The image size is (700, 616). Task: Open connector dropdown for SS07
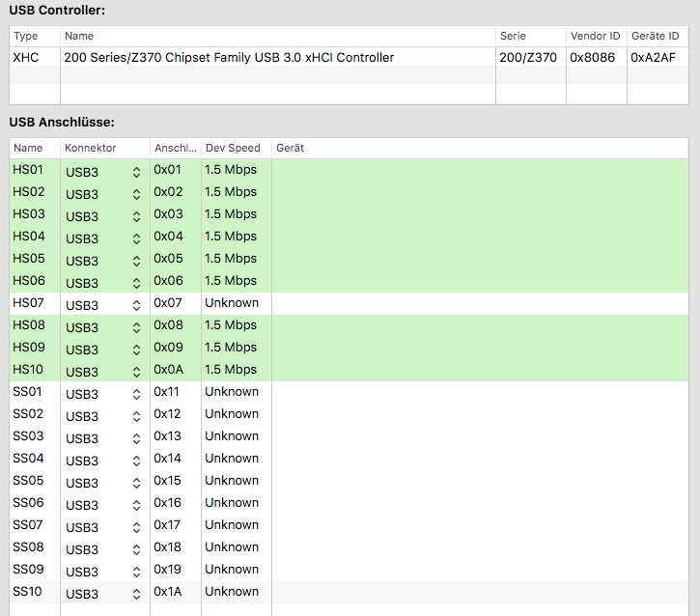click(x=103, y=527)
